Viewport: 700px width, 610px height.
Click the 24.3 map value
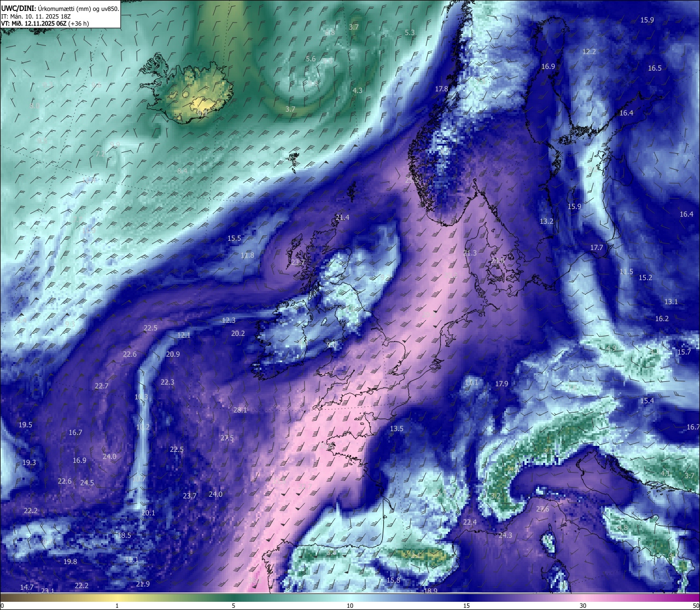click(505, 535)
